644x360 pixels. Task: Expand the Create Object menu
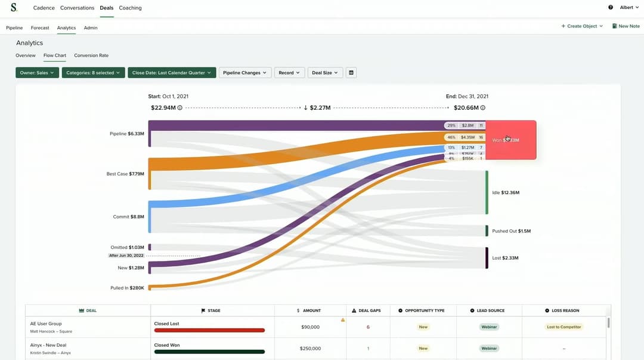(582, 26)
